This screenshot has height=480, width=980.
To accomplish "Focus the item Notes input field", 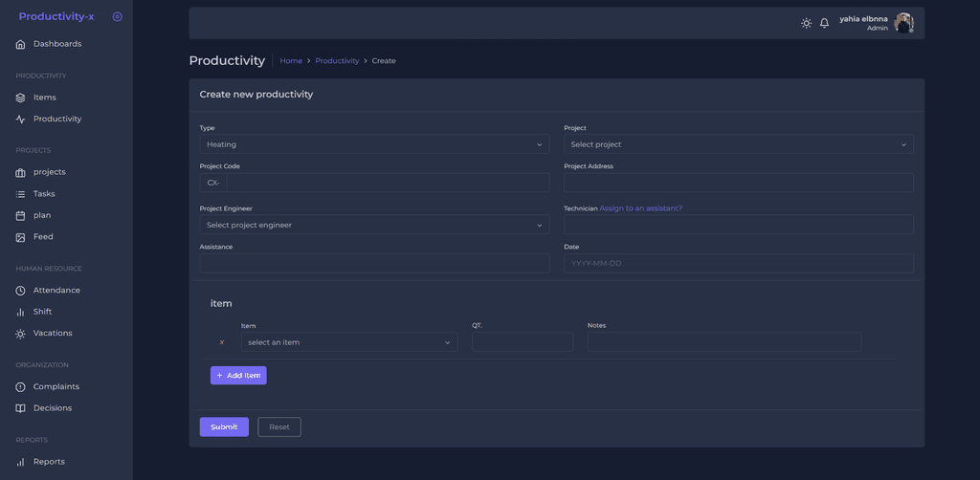I will (x=724, y=342).
